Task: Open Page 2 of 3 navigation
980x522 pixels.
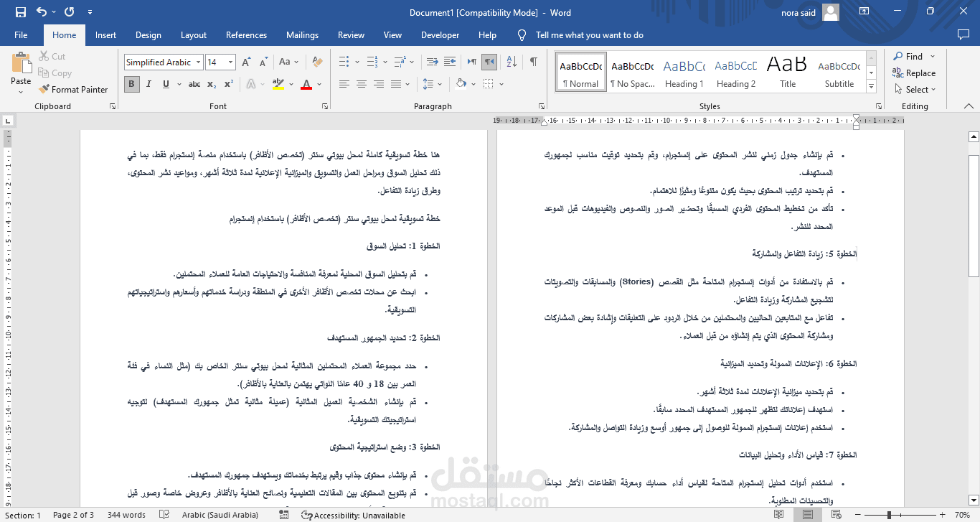Action: tap(73, 515)
